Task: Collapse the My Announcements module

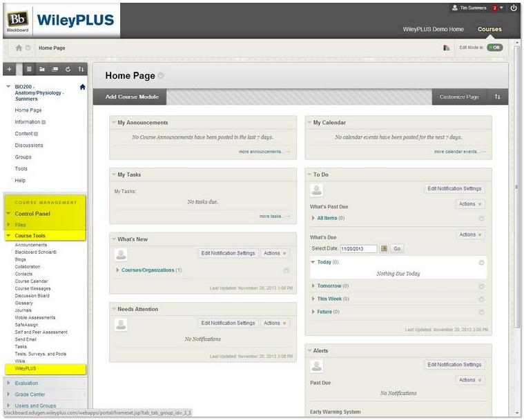Action: click(x=114, y=123)
